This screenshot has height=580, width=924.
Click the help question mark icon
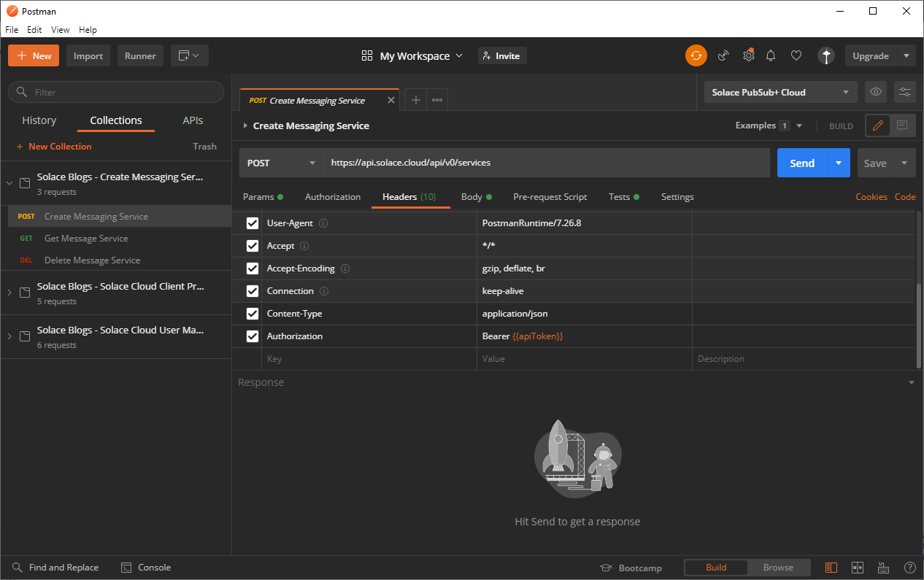[x=909, y=568]
